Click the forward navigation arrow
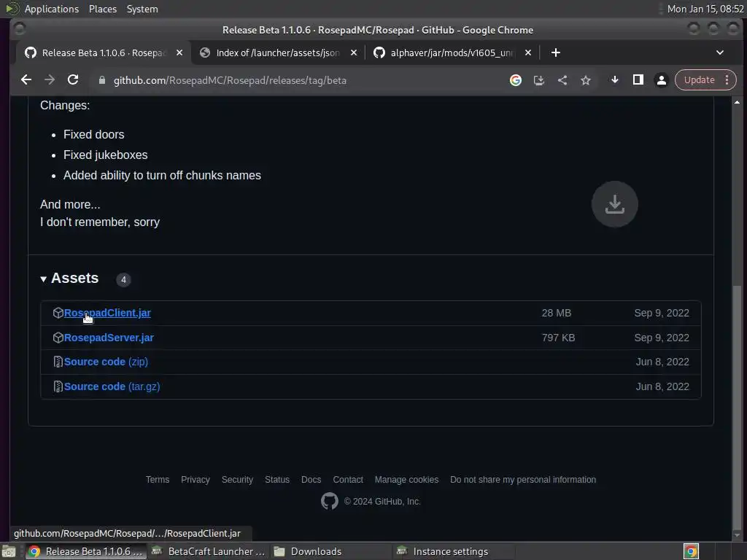 point(50,80)
